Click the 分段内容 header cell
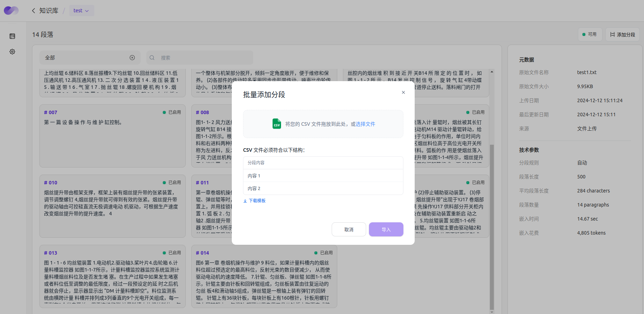This screenshot has width=644, height=314. coord(323,163)
